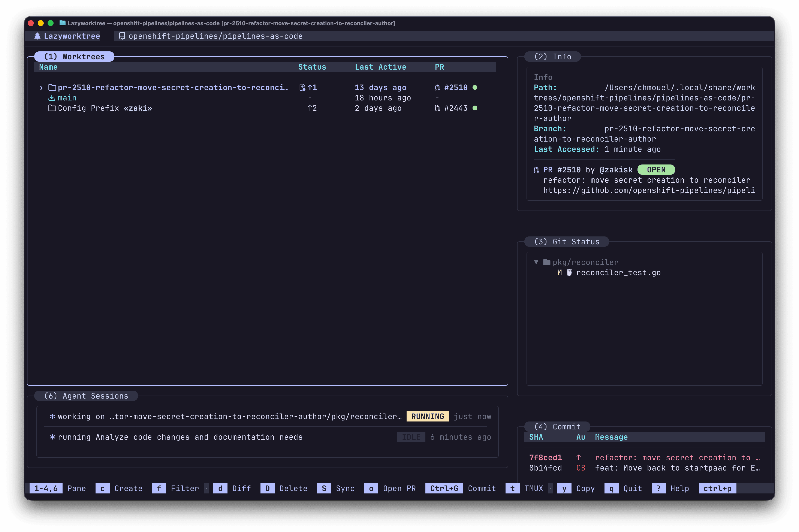Toggle the OPEN badge on PR #2510
Image resolution: width=799 pixels, height=532 pixels.
[656, 170]
